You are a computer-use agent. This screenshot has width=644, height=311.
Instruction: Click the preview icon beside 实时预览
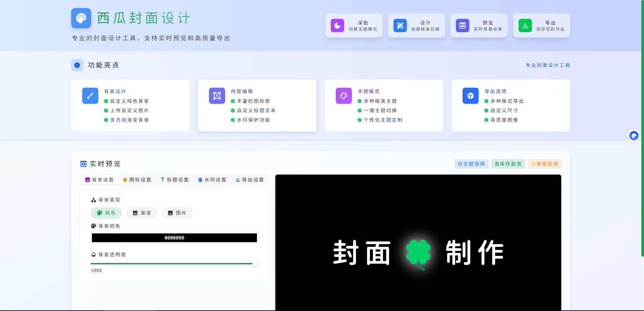point(84,164)
